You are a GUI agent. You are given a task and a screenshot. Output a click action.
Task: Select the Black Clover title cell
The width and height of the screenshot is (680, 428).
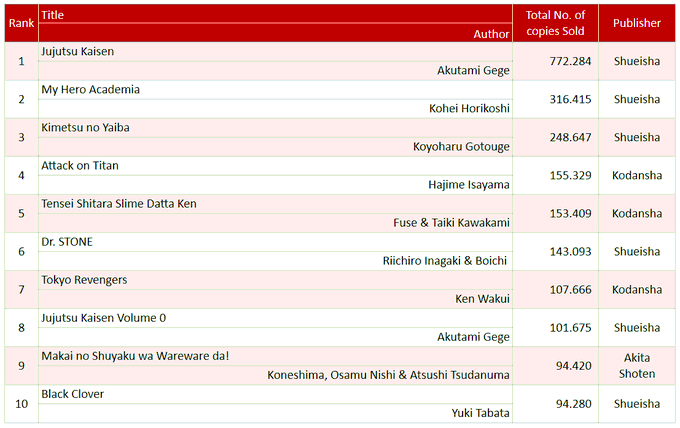[275, 394]
